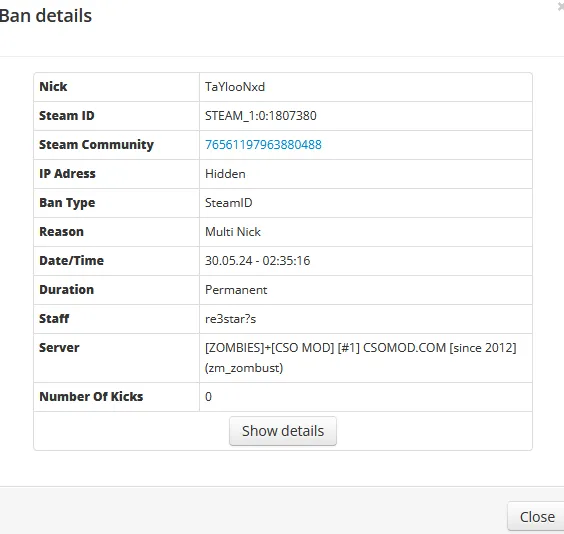Click the Nick row label

53,87
